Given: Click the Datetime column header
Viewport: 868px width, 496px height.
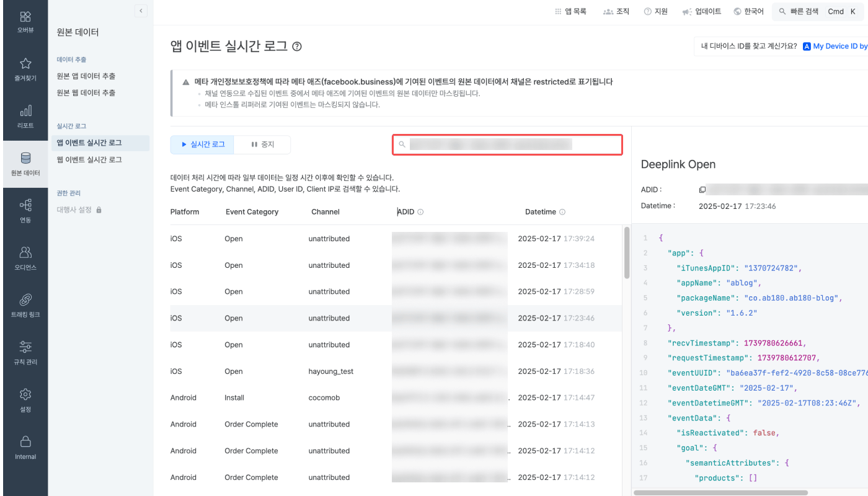Looking at the screenshot, I should click(x=541, y=212).
